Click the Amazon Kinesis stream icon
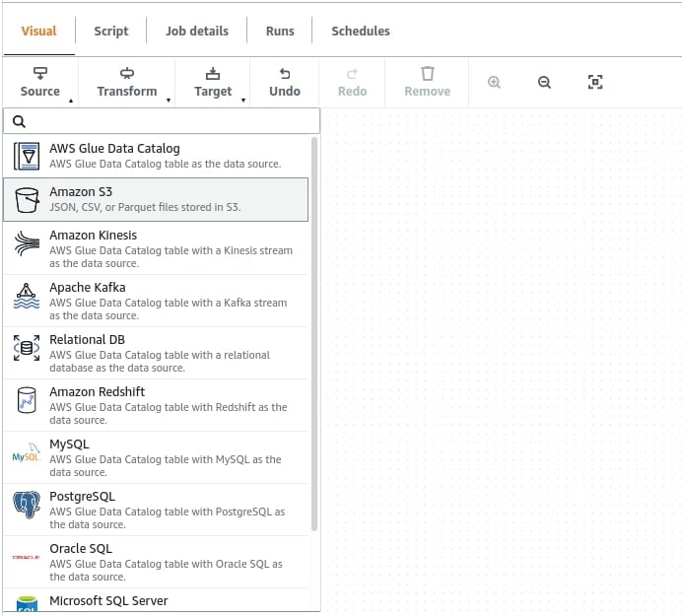 (27, 242)
